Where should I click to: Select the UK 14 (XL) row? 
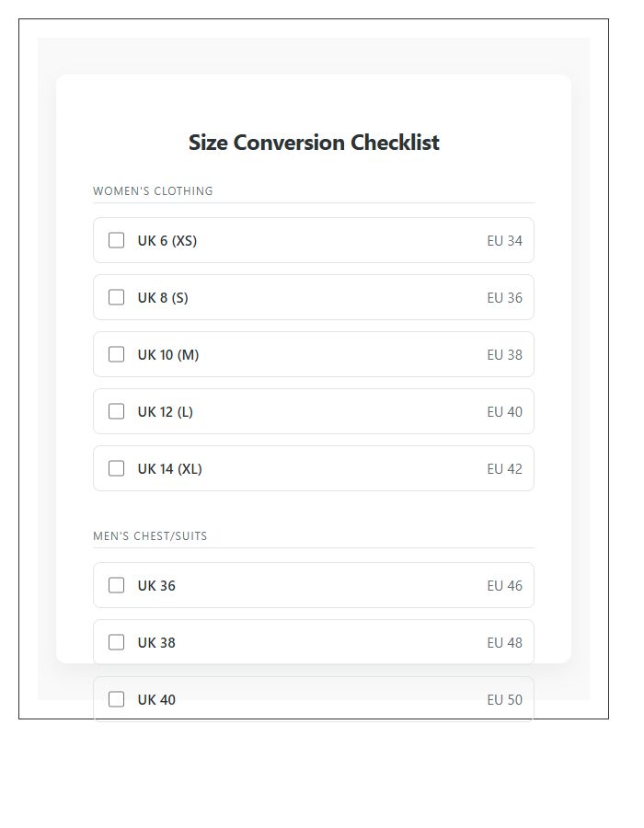(x=313, y=468)
